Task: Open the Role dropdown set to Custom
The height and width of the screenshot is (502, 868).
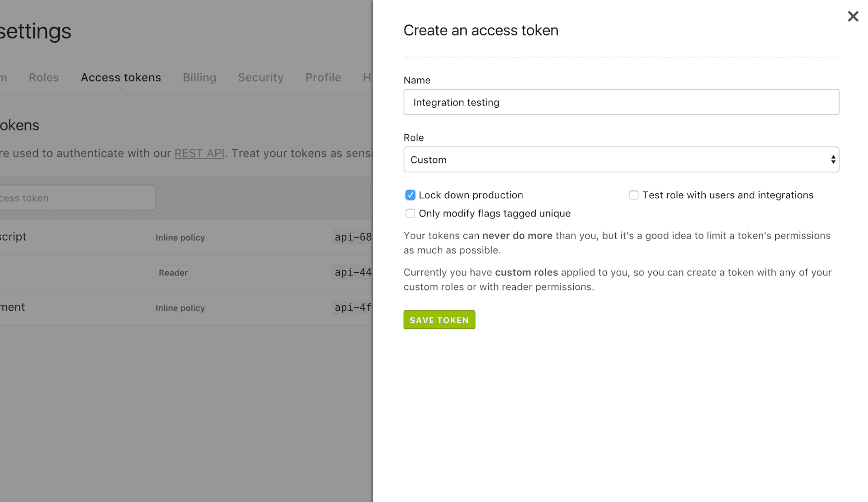Action: click(x=620, y=160)
